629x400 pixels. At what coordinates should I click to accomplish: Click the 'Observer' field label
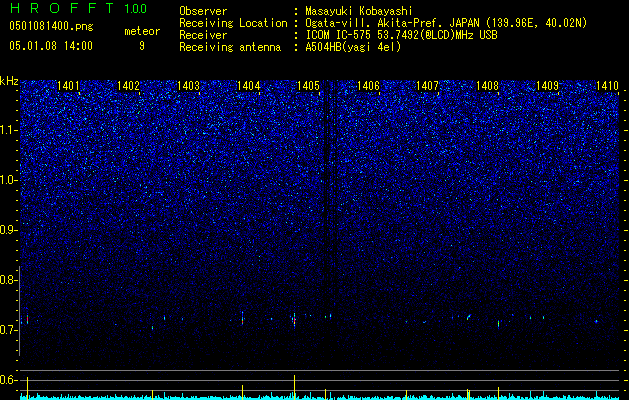203,11
